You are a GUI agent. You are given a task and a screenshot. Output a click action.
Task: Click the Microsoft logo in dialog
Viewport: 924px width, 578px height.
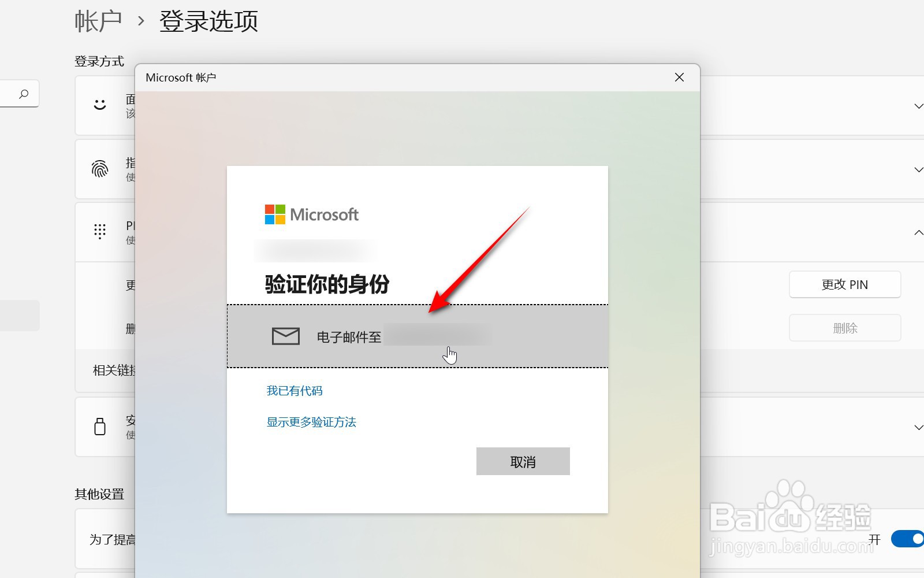pyautogui.click(x=312, y=214)
